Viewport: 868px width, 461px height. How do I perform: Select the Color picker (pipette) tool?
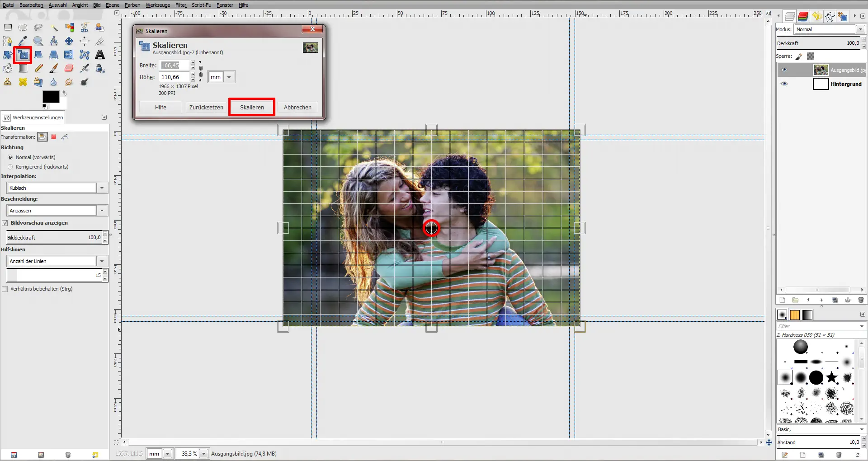tap(23, 41)
